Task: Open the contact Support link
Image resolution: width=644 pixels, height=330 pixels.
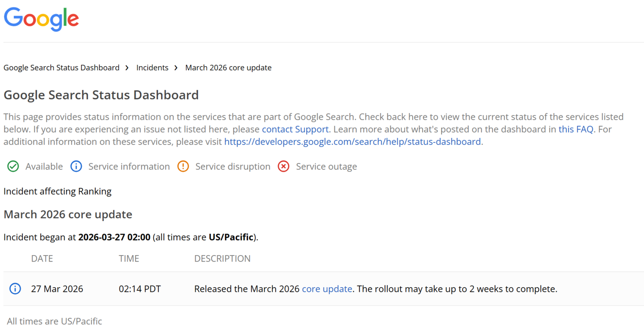Action: [x=295, y=129]
